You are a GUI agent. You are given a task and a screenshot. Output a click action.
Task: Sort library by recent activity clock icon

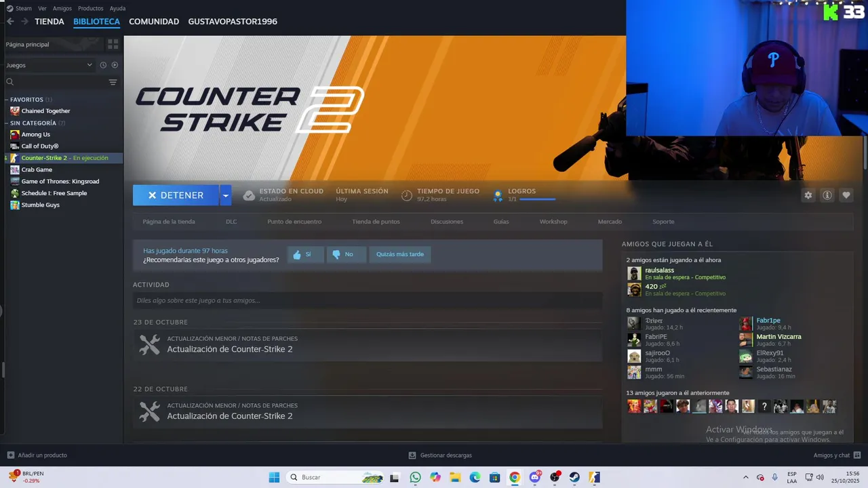(103, 65)
